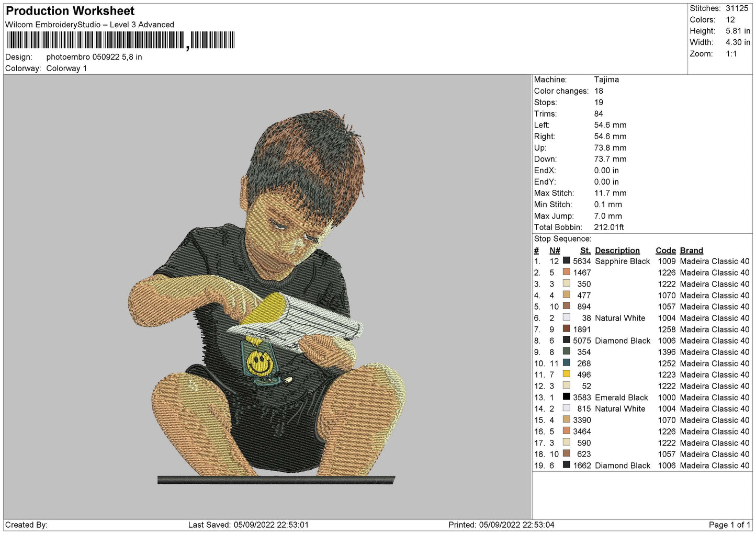Click thread code 1396 in stop 9
Viewport: 756px width, 534px height.
(x=667, y=352)
